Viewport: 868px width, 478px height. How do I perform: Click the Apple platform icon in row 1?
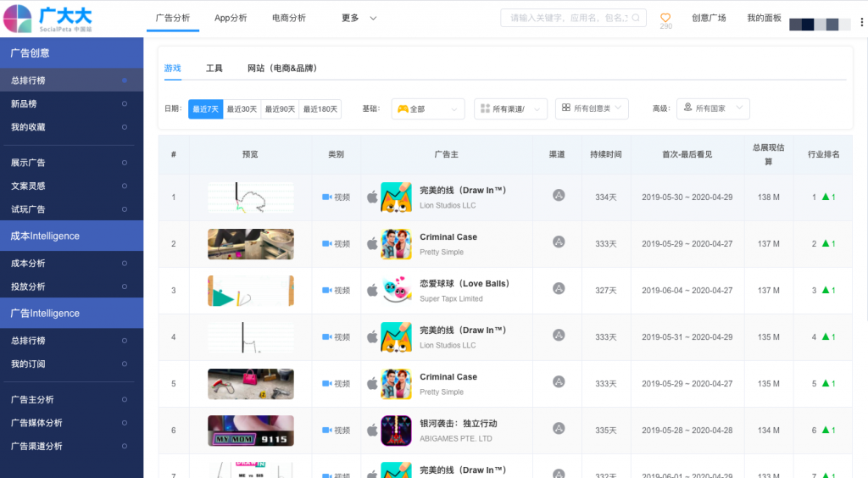373,197
